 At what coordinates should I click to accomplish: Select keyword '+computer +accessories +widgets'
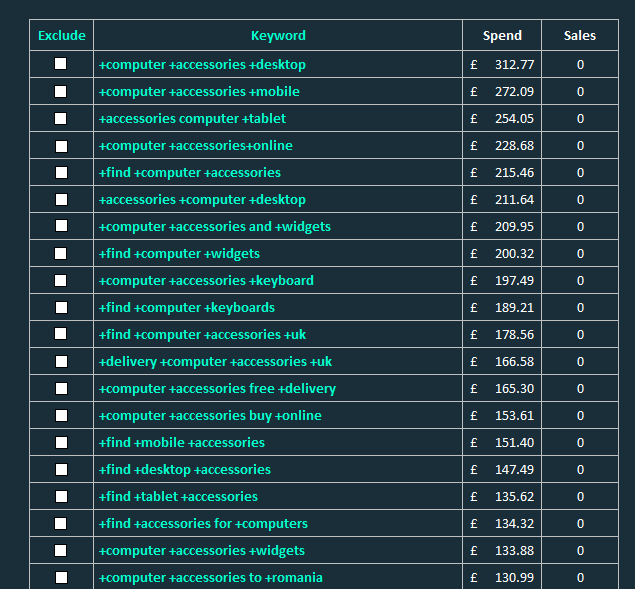click(202, 551)
